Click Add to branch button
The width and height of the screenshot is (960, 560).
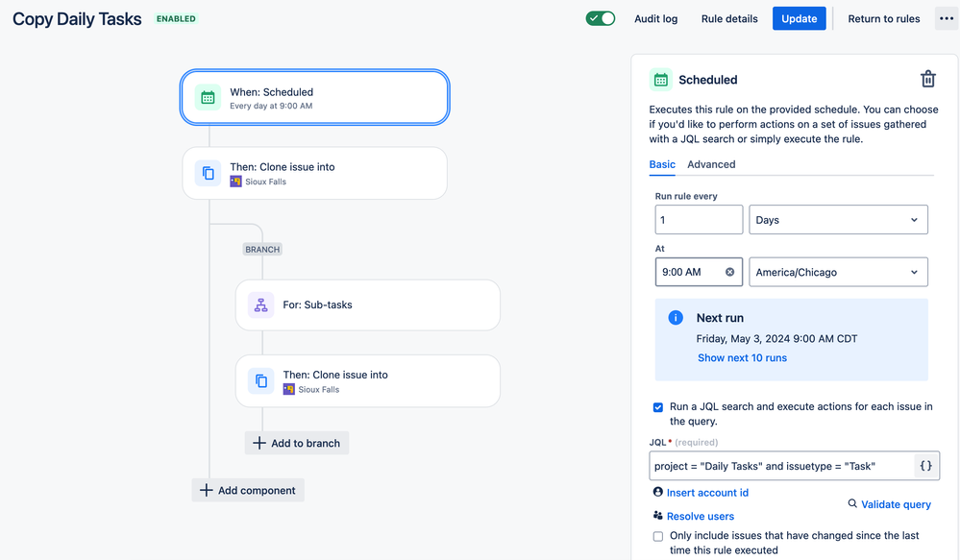(x=297, y=443)
